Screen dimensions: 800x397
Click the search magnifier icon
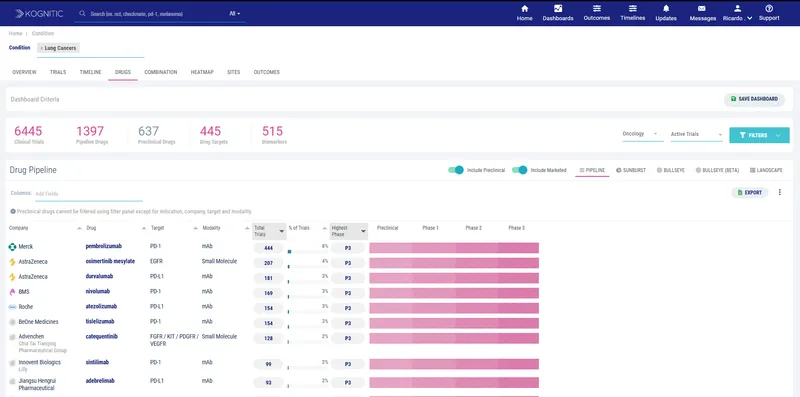coord(83,14)
